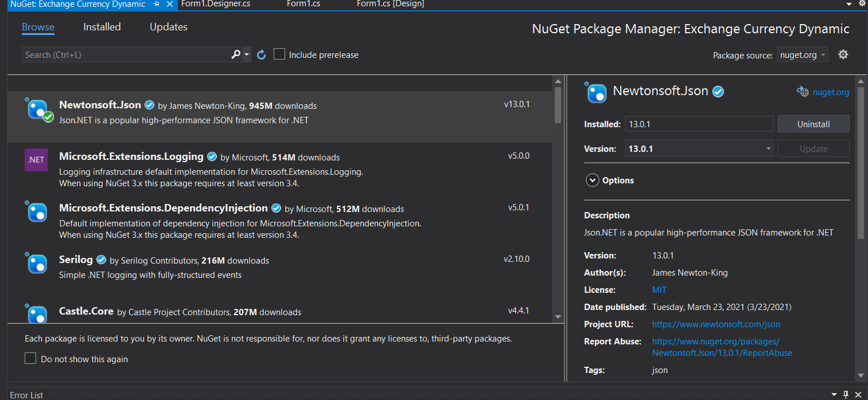Screen dimensions: 868x400
Task: Select the Microsoft.Extensions.DependencyInjection package row
Action: 279,220
